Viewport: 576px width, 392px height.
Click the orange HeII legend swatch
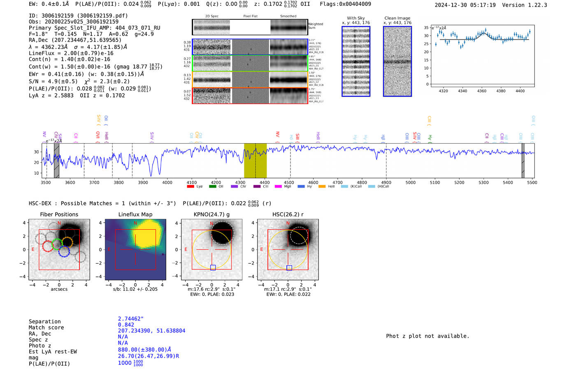pos(322,186)
